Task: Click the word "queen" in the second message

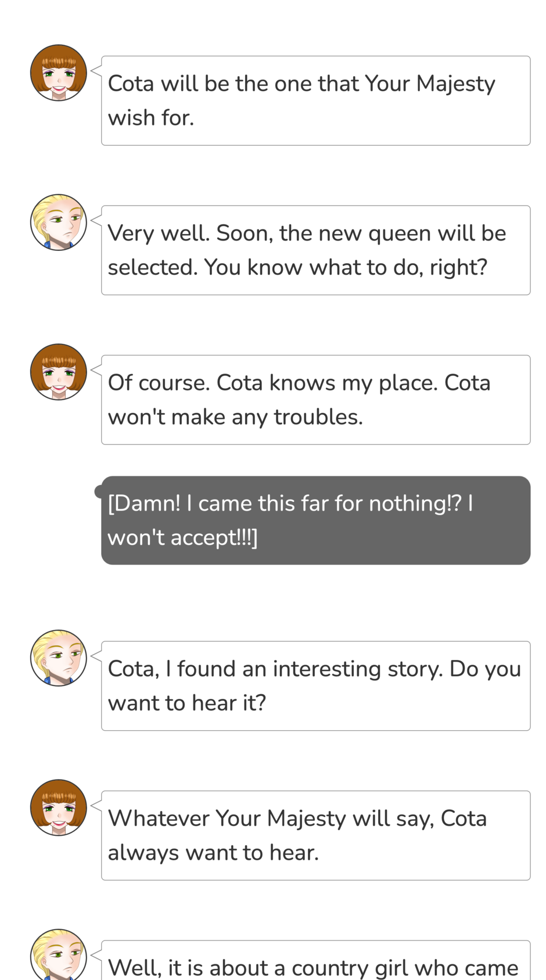Action: [400, 234]
